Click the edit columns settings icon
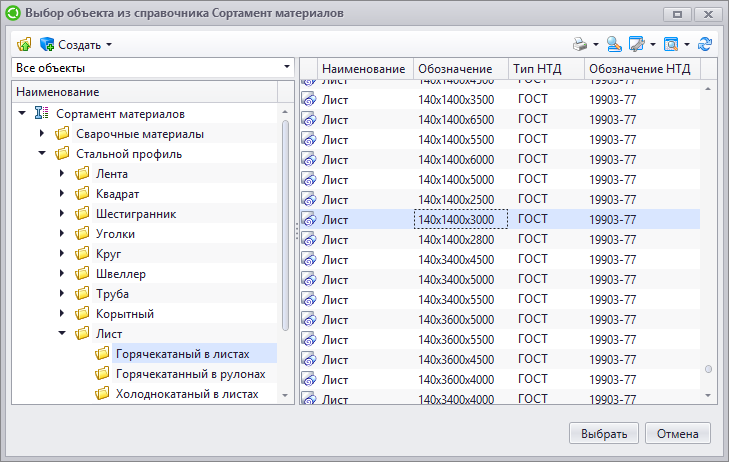Viewport: 729px width, 462px height. coord(636,45)
